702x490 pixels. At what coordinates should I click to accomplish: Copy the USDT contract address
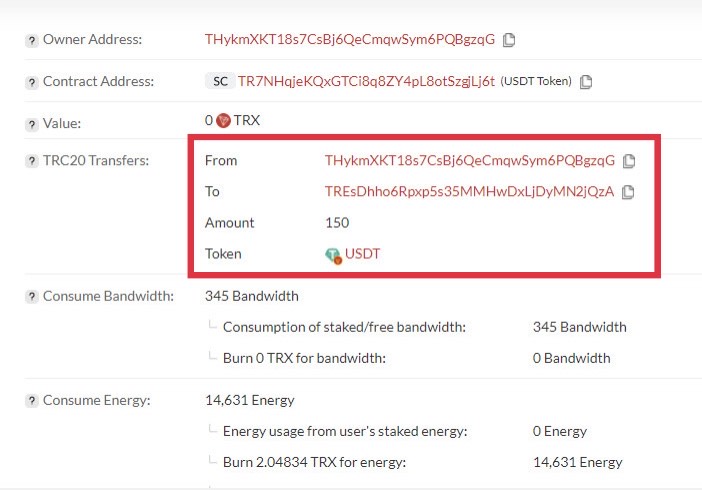(586, 82)
